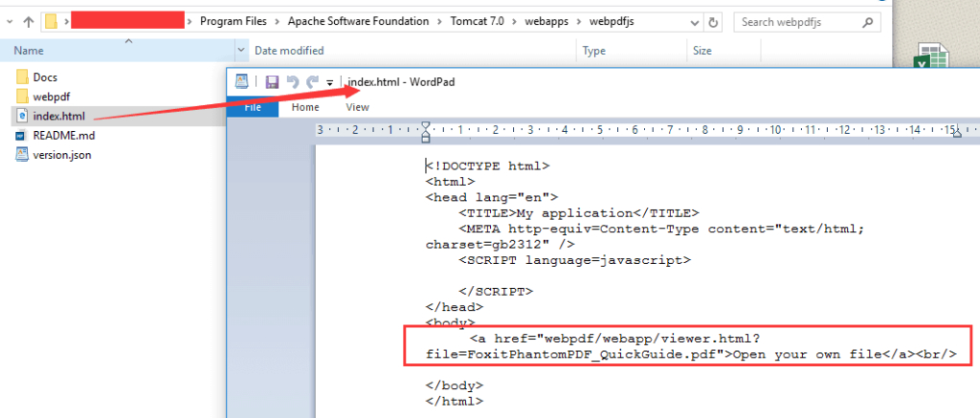Viewport: 980px width, 418px height.
Task: Click the README.md file icon
Action: click(x=22, y=135)
